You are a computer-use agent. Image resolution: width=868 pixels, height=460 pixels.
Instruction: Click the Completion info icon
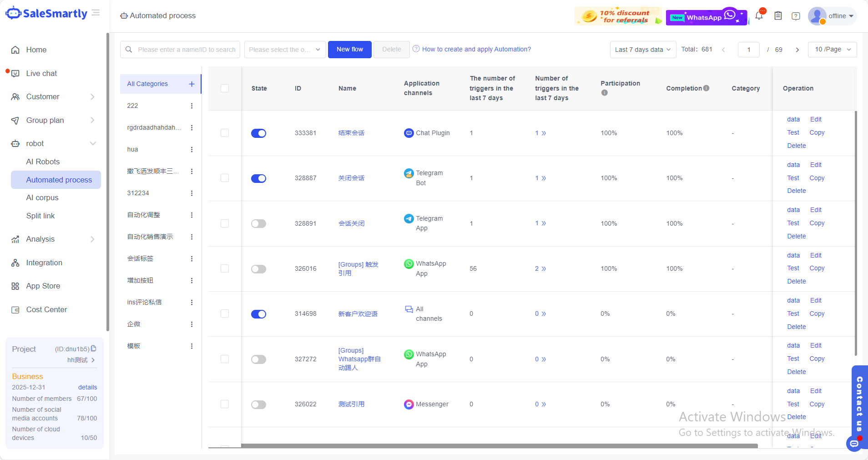click(x=706, y=88)
